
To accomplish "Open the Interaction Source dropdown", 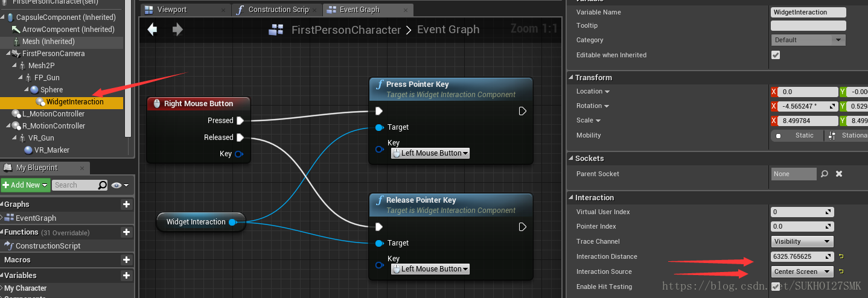I will [x=802, y=271].
